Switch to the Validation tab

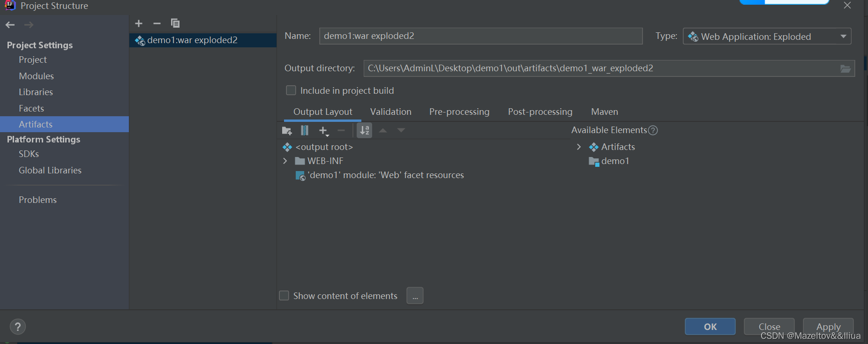tap(391, 112)
